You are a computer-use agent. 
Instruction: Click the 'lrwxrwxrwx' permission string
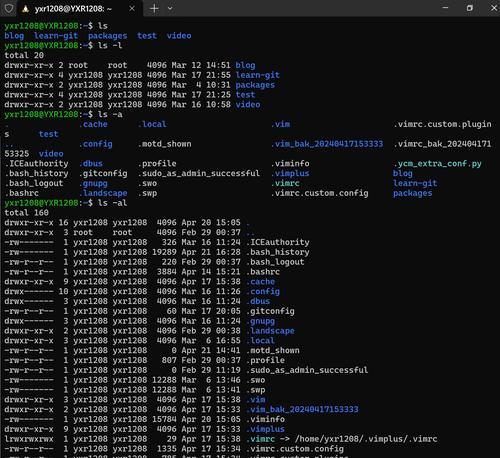click(29, 439)
